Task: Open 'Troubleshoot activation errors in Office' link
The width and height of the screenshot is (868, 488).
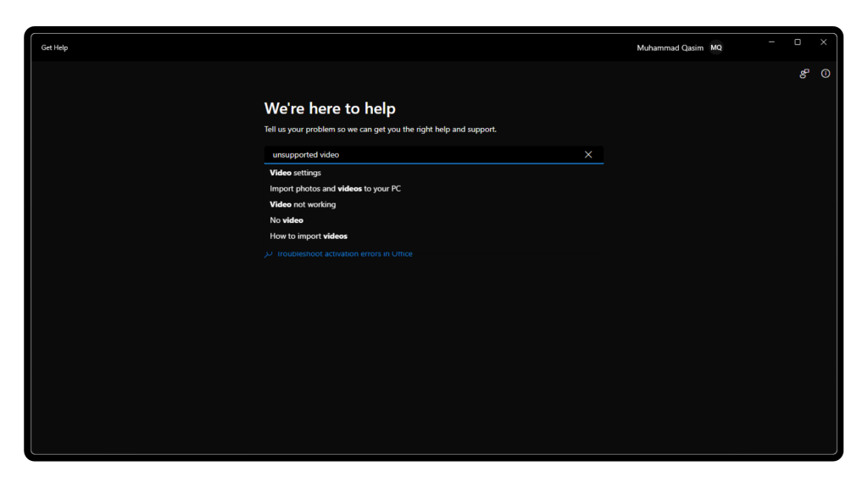Action: (x=345, y=254)
